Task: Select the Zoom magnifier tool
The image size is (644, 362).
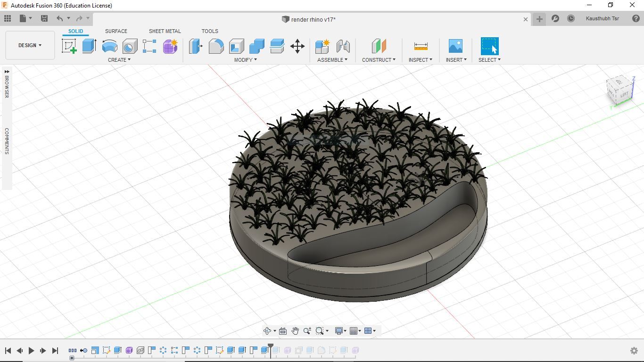Action: (x=307, y=331)
